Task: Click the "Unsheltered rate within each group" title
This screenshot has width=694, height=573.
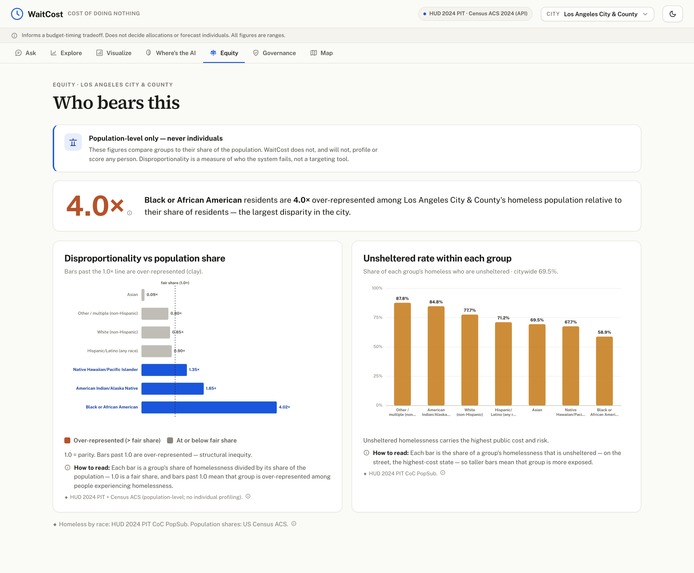Action: coord(437,258)
